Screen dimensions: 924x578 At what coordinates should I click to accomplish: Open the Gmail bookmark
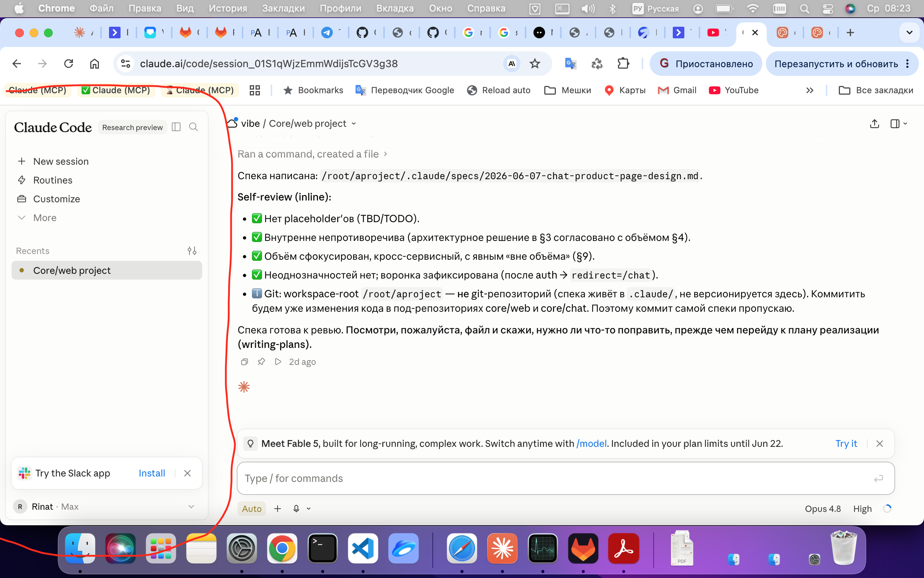pyautogui.click(x=677, y=90)
